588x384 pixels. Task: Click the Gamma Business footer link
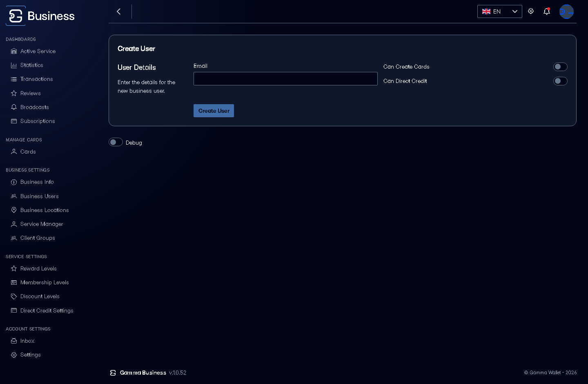coord(143,373)
